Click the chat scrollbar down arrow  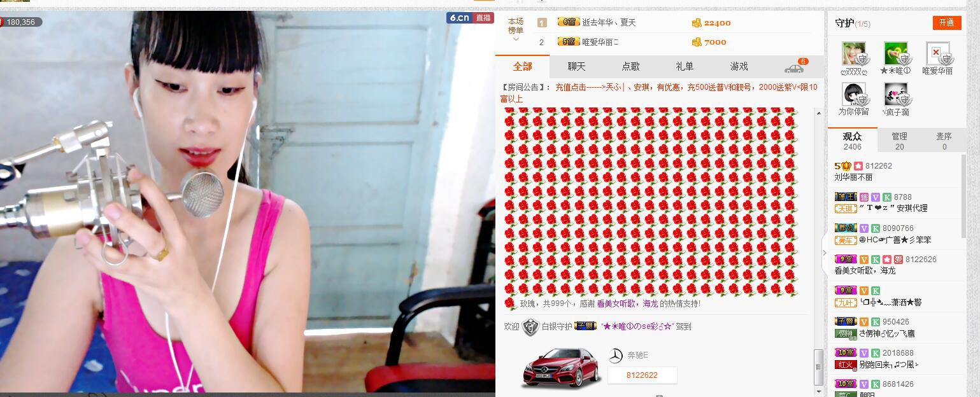(818, 391)
